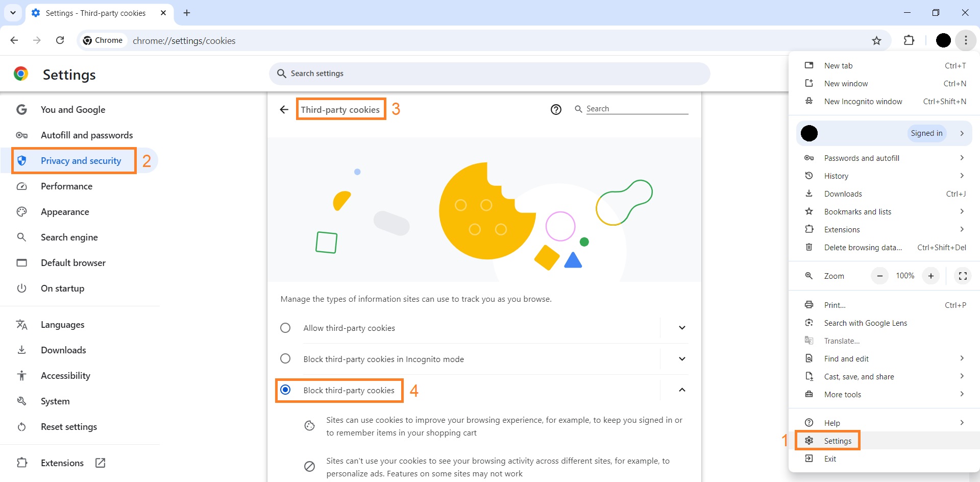The height and width of the screenshot is (482, 980).
Task: Click the Search engine magnifier icon
Action: [22, 237]
